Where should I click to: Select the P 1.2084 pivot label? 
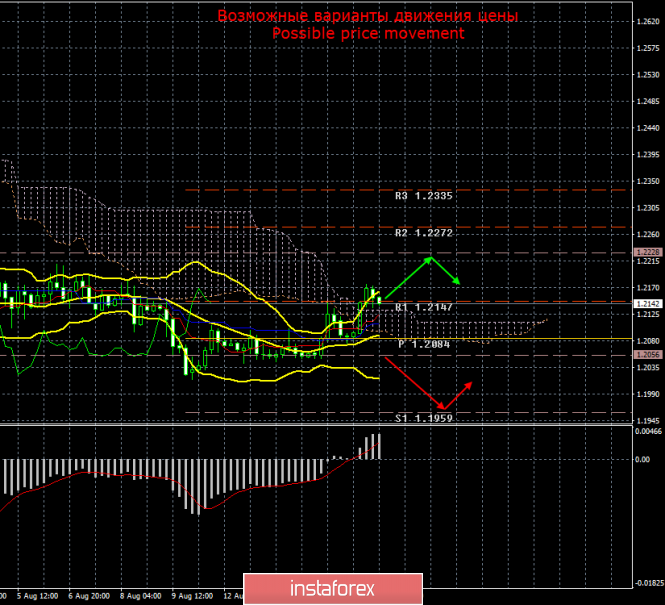[425, 344]
